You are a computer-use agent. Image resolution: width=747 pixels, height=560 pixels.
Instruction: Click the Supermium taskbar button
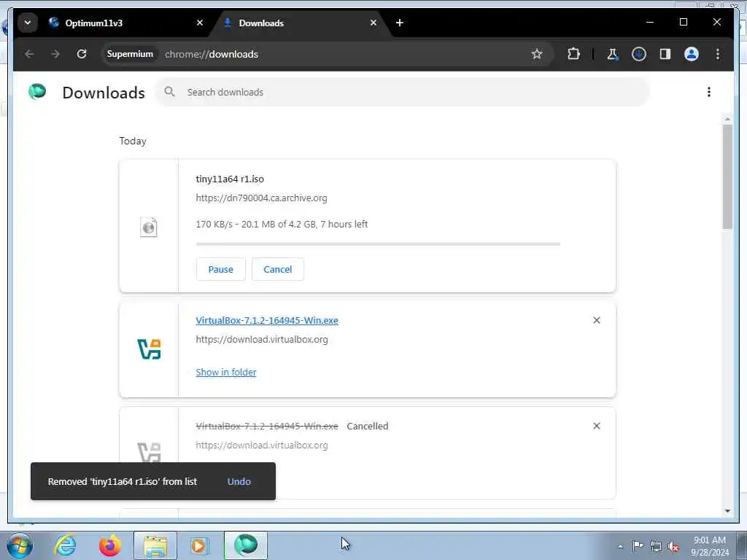click(x=245, y=545)
